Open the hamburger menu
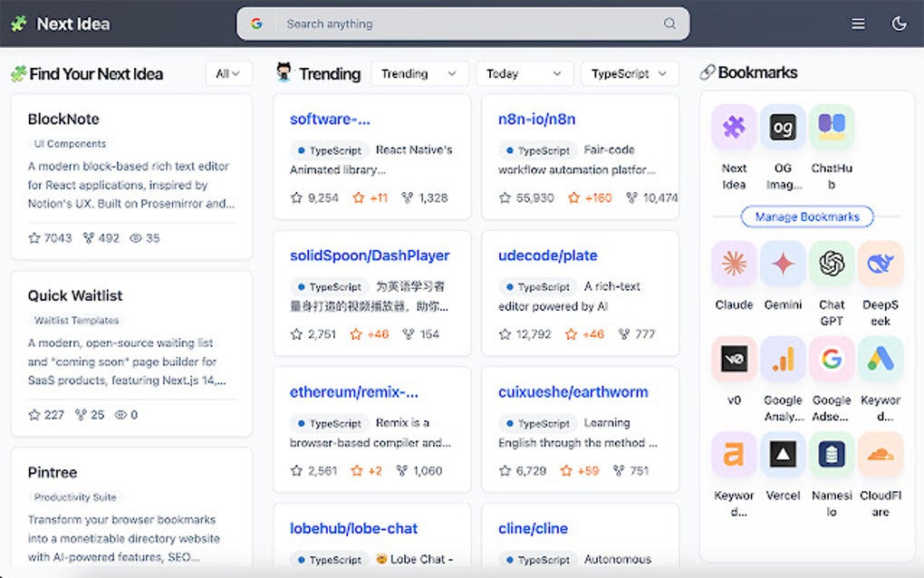 (x=858, y=24)
